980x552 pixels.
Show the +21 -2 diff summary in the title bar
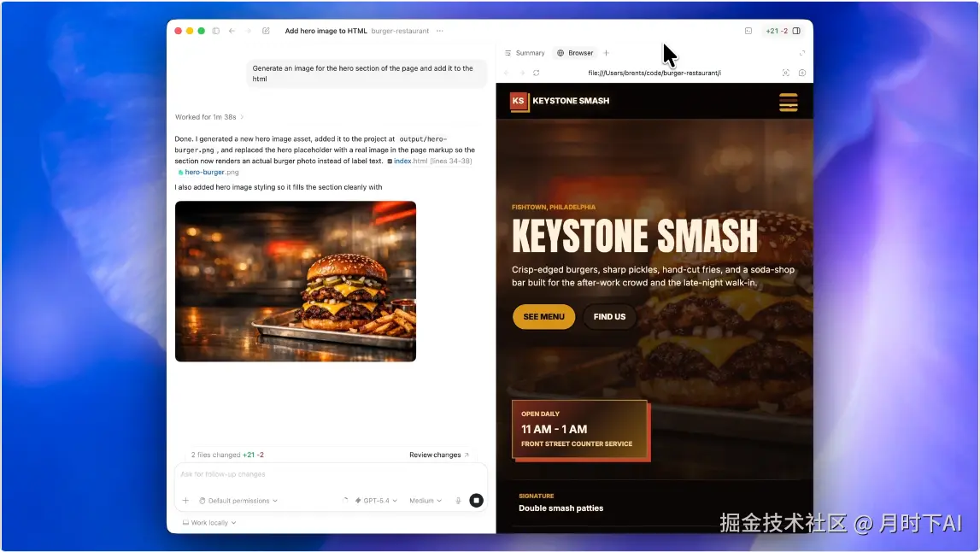777,31
